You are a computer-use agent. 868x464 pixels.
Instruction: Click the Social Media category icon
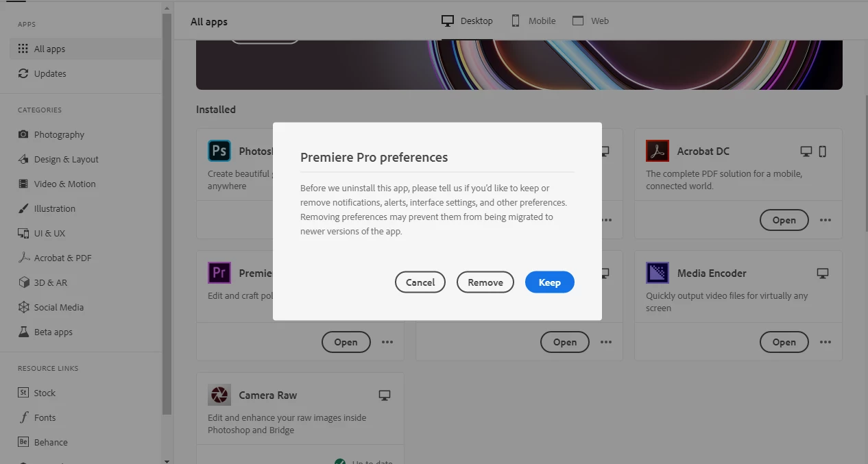click(23, 307)
